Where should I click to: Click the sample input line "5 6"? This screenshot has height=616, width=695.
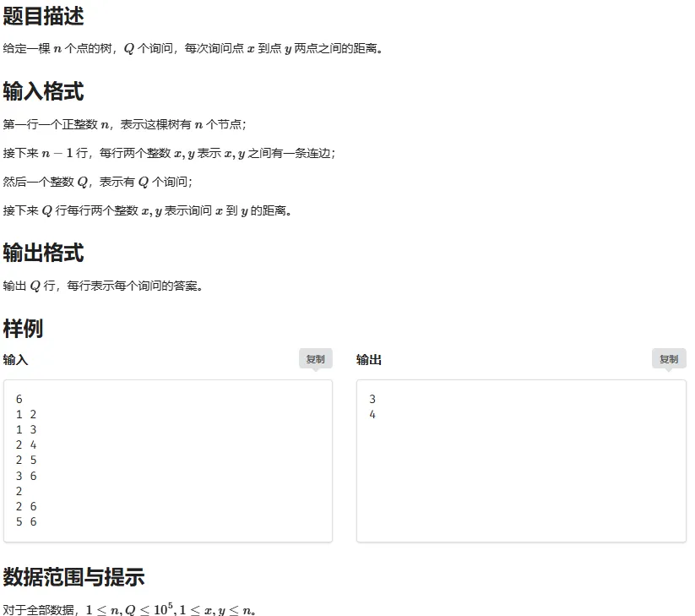pyautogui.click(x=26, y=521)
